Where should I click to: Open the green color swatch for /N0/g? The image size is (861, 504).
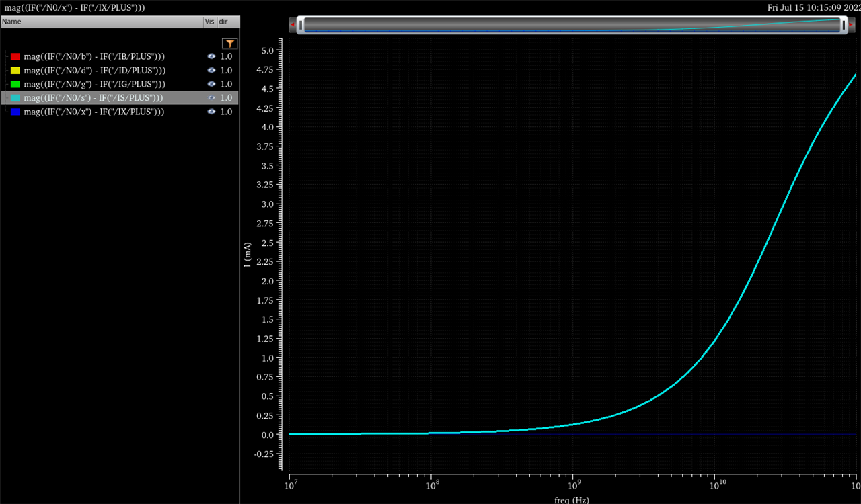[x=15, y=84]
